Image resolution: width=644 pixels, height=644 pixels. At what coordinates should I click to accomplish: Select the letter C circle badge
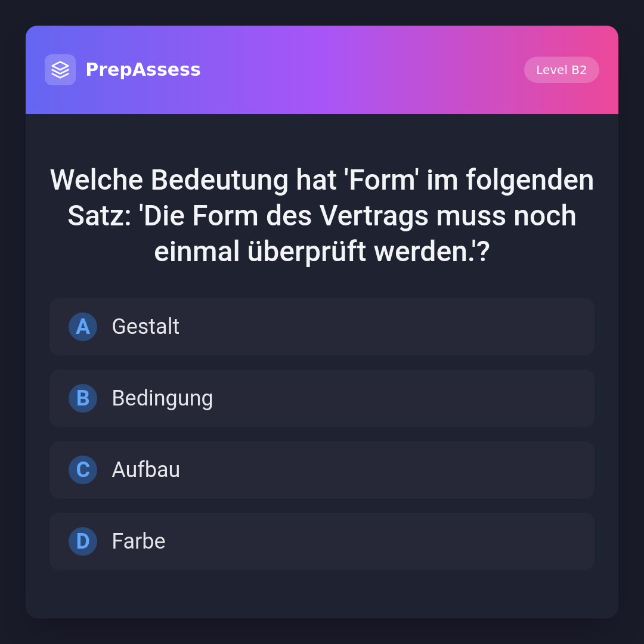click(x=83, y=470)
